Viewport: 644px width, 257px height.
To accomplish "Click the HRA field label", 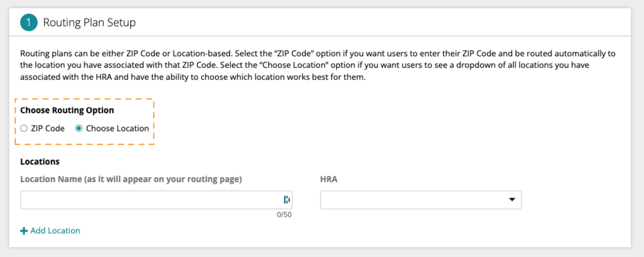I will 328,180.
